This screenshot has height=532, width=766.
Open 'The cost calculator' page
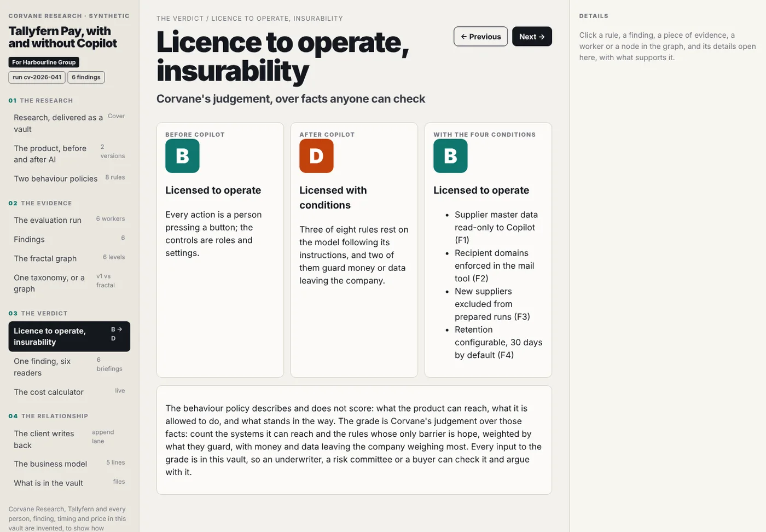(x=69, y=392)
